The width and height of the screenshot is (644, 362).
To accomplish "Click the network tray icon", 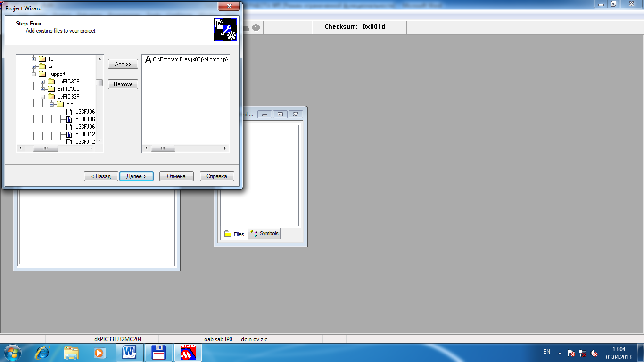I will click(x=583, y=353).
